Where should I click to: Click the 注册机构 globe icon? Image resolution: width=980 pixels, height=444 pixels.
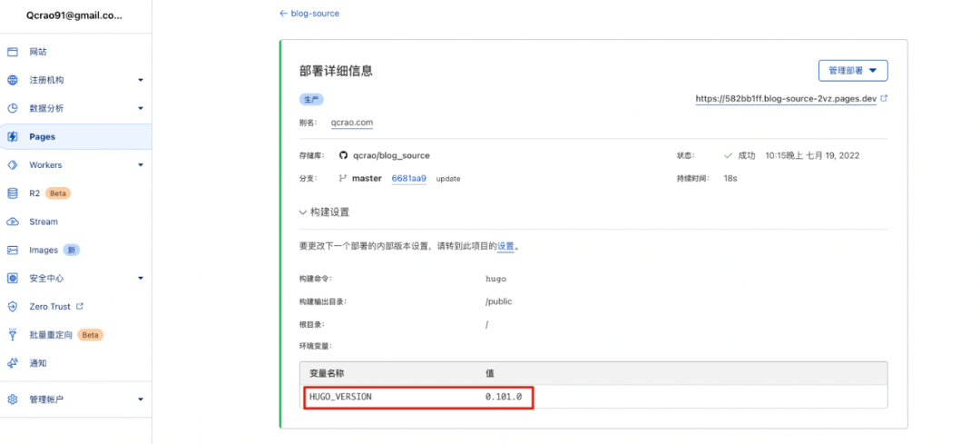(13, 80)
